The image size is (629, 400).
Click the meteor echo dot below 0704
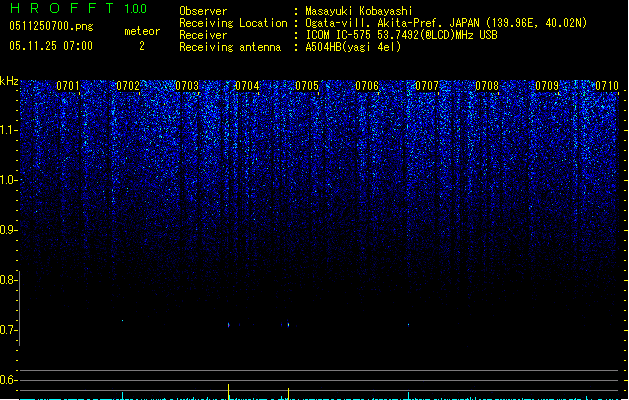[x=229, y=325]
